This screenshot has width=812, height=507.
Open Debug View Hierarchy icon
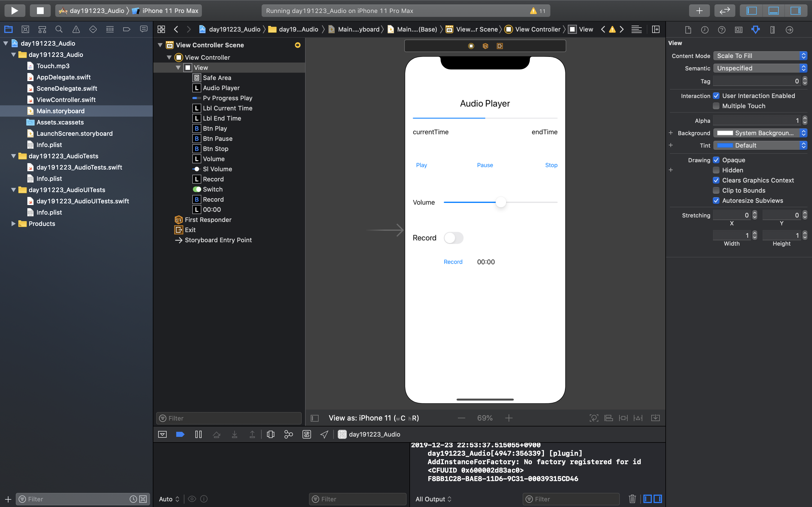tap(270, 434)
